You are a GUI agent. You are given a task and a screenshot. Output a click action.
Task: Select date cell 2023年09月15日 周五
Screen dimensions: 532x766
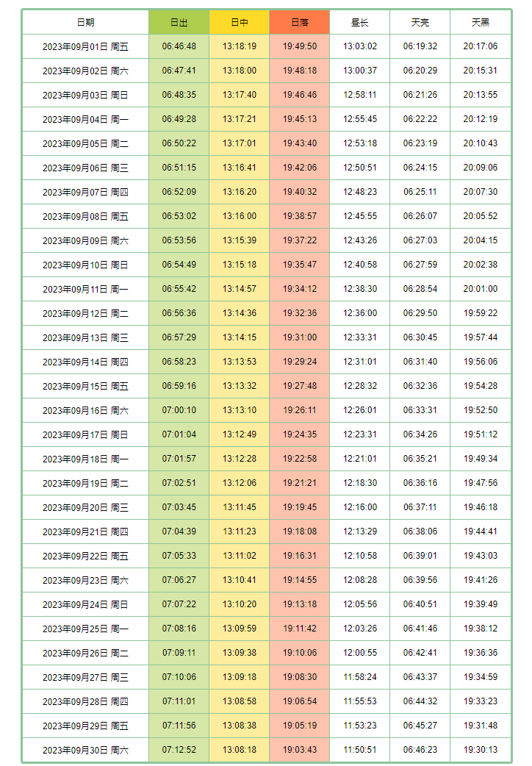pos(85,387)
